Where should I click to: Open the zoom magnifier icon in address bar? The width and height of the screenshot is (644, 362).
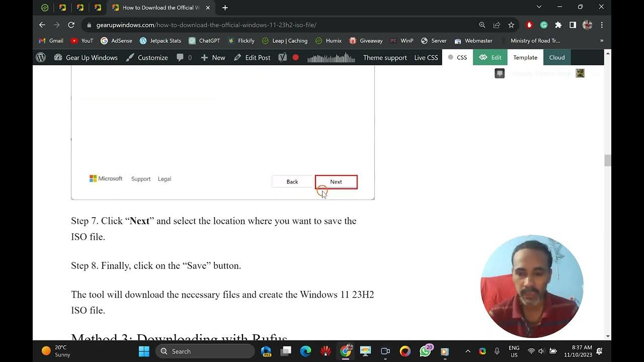click(x=482, y=25)
